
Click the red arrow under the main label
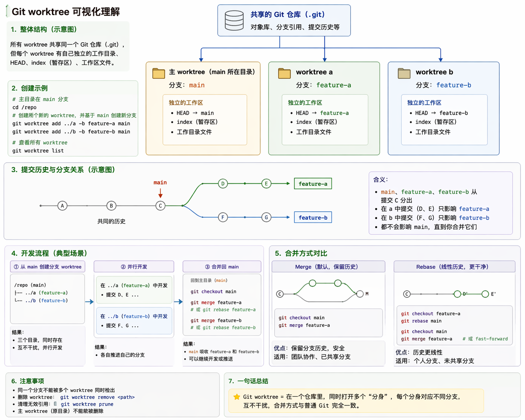160,193
